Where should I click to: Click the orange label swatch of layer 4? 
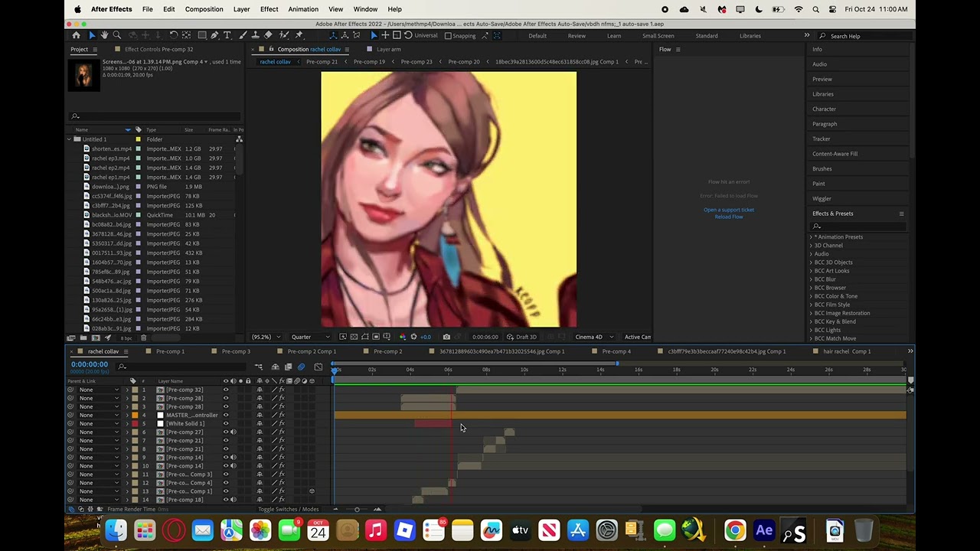click(x=136, y=415)
